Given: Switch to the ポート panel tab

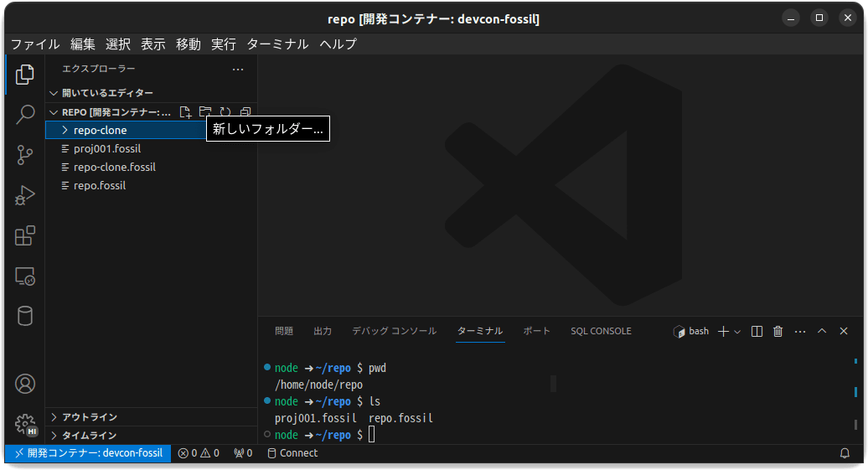Looking at the screenshot, I should (x=537, y=331).
